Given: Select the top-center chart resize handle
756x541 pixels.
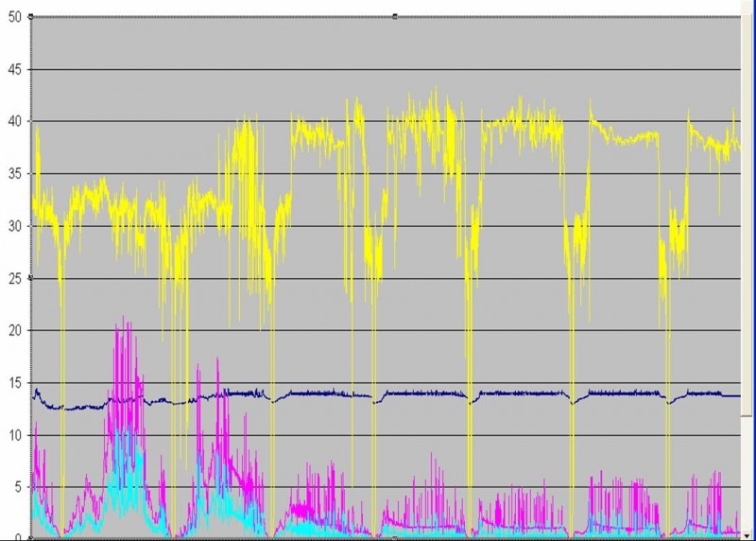Looking at the screenshot, I should click(394, 16).
